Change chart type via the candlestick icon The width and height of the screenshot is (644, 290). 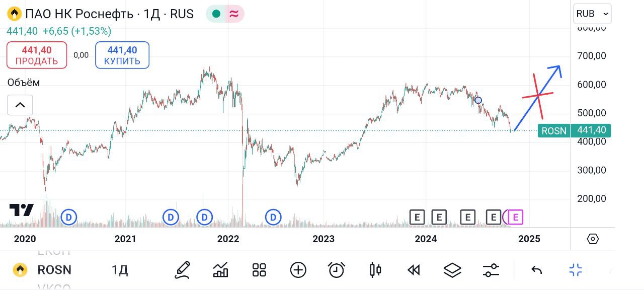click(375, 270)
